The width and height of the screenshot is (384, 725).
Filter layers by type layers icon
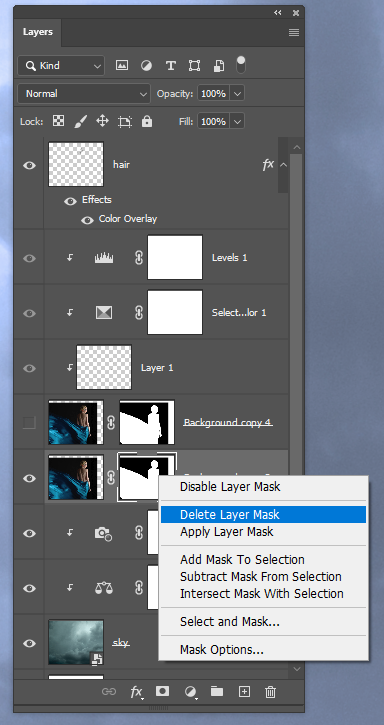point(170,66)
